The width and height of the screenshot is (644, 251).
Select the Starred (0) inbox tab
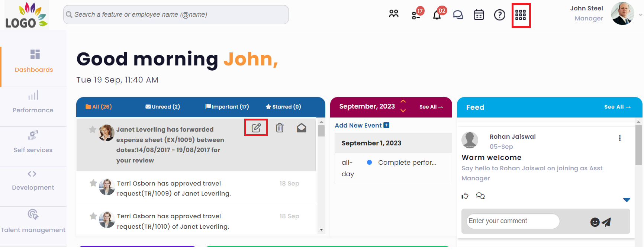pos(283,107)
